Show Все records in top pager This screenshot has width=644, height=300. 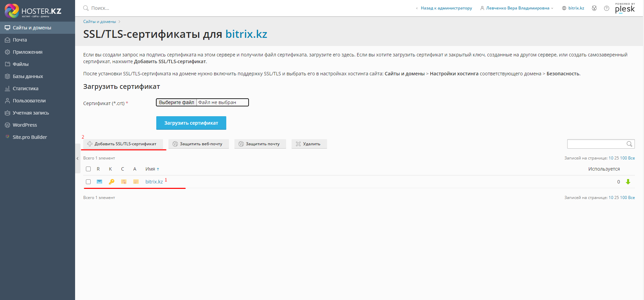click(x=631, y=158)
